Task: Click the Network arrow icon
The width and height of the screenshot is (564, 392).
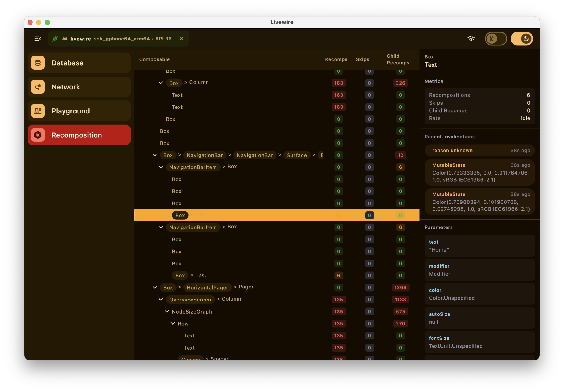Action: tap(38, 87)
